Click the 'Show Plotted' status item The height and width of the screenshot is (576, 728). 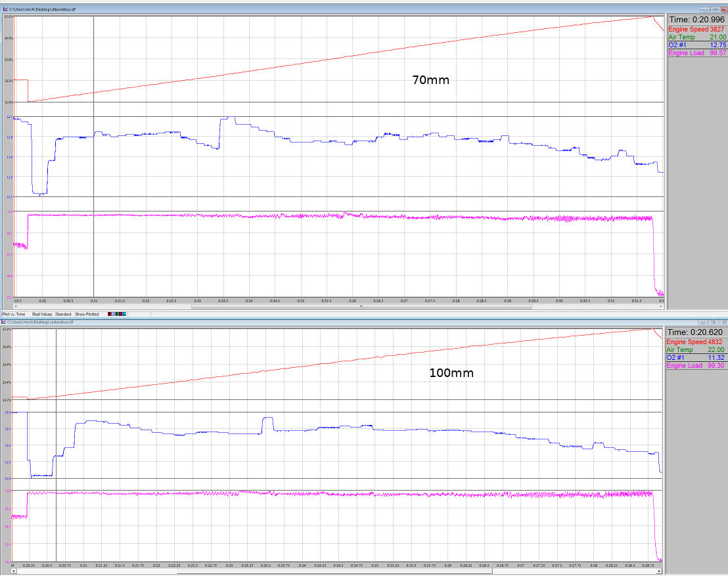[87, 315]
